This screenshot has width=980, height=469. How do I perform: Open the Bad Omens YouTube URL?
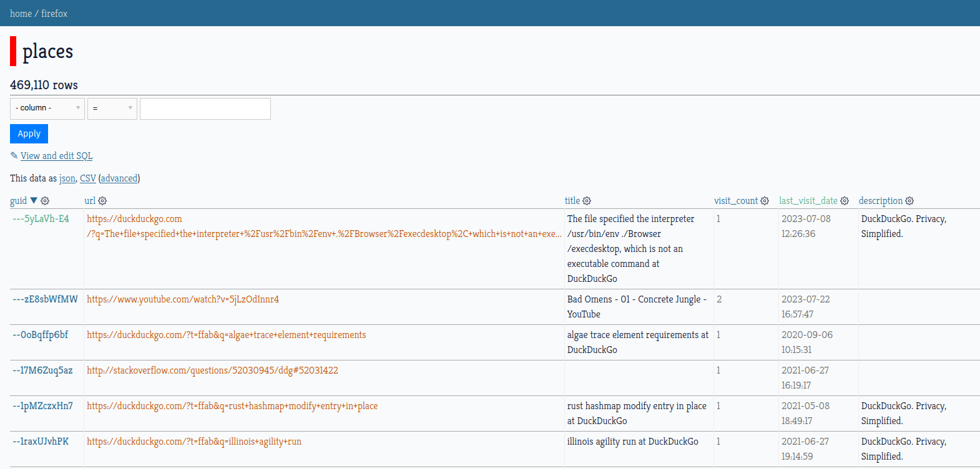pos(183,299)
